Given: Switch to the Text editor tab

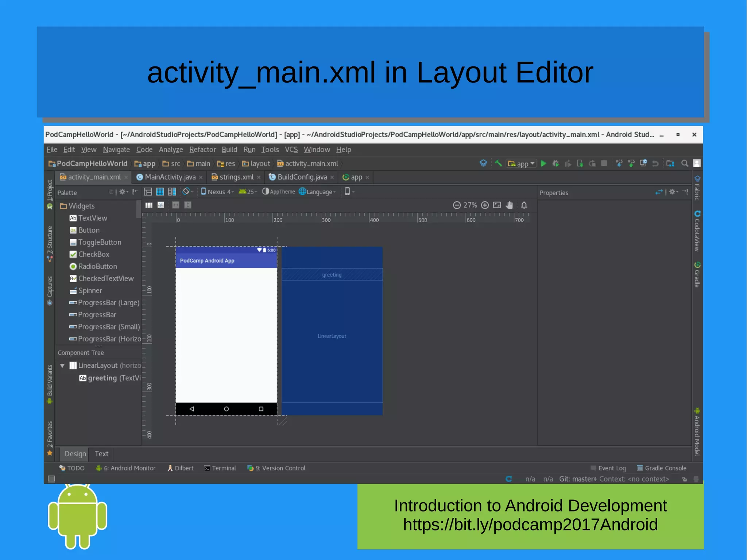Looking at the screenshot, I should pos(101,454).
